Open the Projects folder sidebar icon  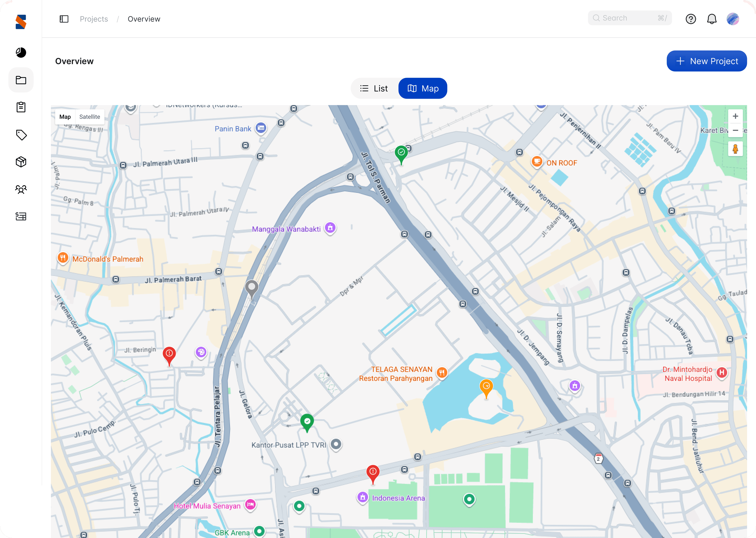(x=21, y=80)
